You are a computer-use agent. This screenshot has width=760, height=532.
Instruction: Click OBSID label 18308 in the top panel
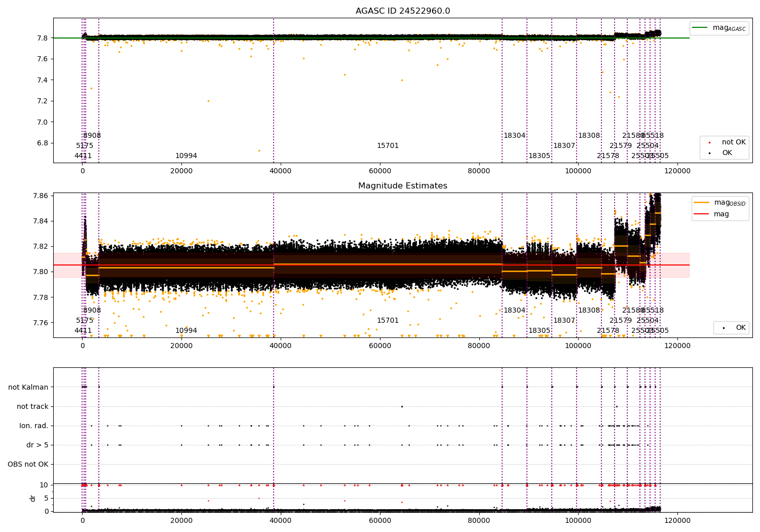[x=589, y=136]
